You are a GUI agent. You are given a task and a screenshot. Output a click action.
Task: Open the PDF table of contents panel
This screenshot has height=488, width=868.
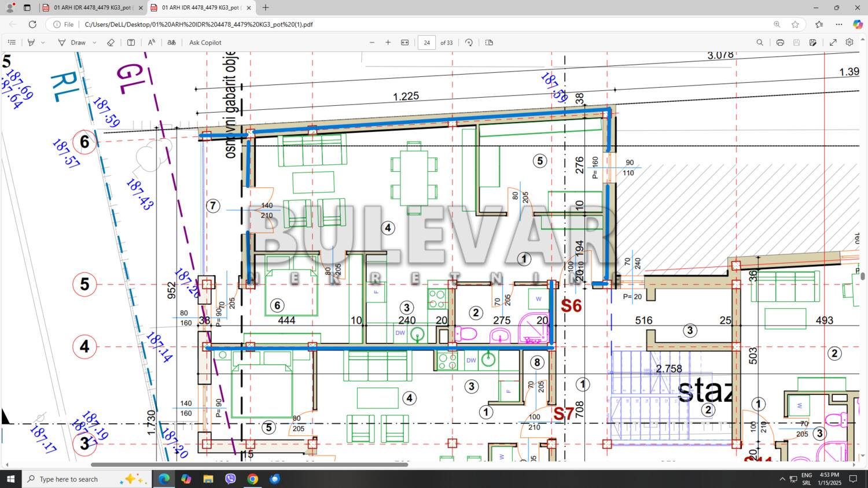(x=12, y=42)
